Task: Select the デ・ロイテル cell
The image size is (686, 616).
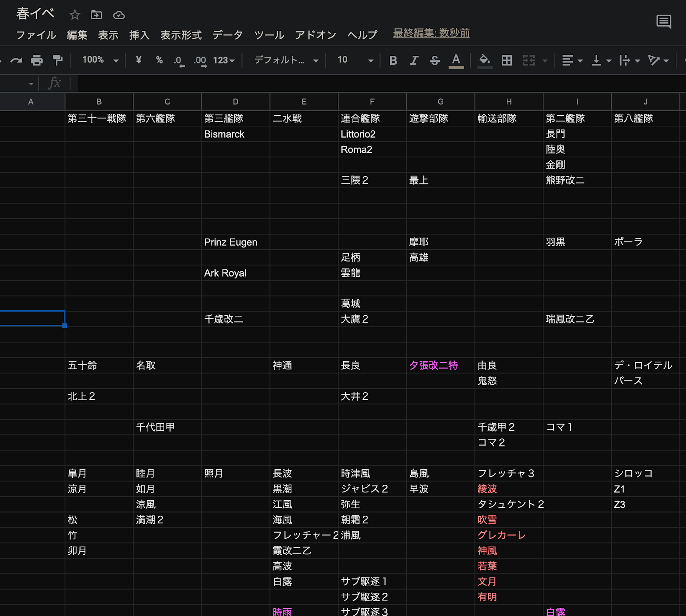Action: point(645,365)
